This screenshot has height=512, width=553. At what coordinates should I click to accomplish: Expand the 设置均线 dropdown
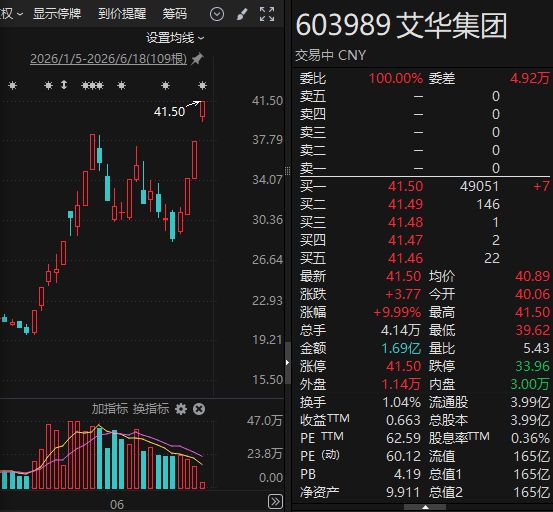click(175, 37)
